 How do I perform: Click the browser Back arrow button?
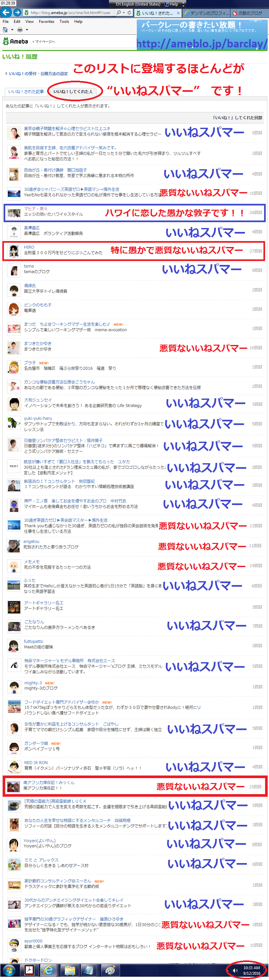pyautogui.click(x=6, y=12)
